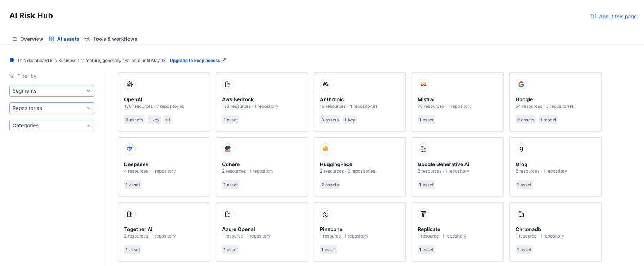Click the OpenAI logo icon
644x266 pixels.
point(130,84)
